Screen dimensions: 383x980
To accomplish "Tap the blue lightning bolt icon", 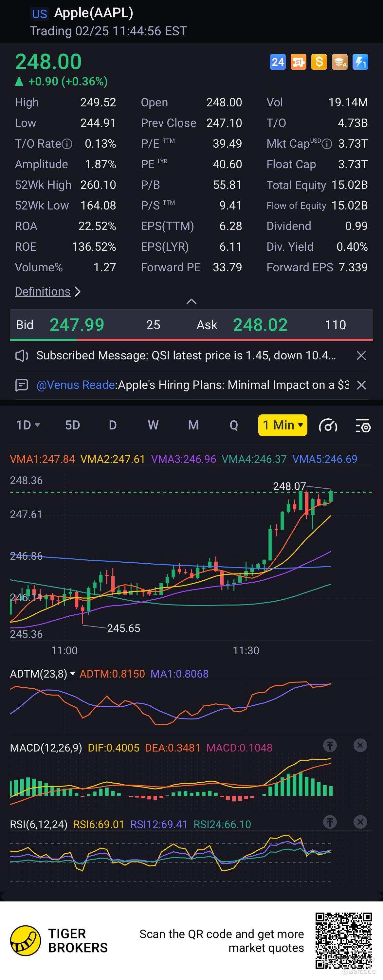I will (x=360, y=62).
